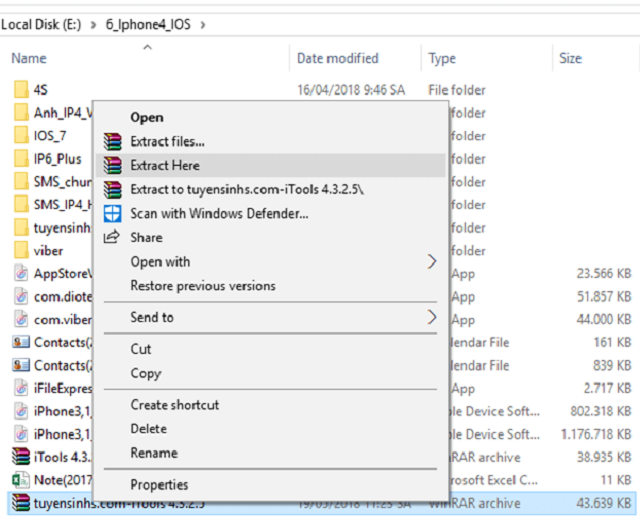Sort by Date modified column header

(x=338, y=58)
